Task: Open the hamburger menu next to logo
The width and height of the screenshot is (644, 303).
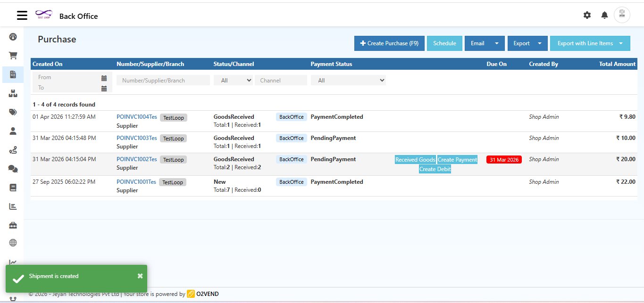Action: point(22,15)
